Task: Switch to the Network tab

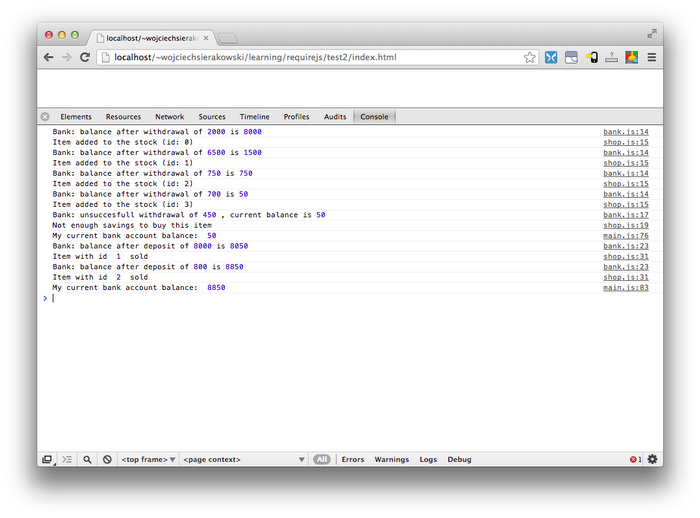Action: coord(169,117)
